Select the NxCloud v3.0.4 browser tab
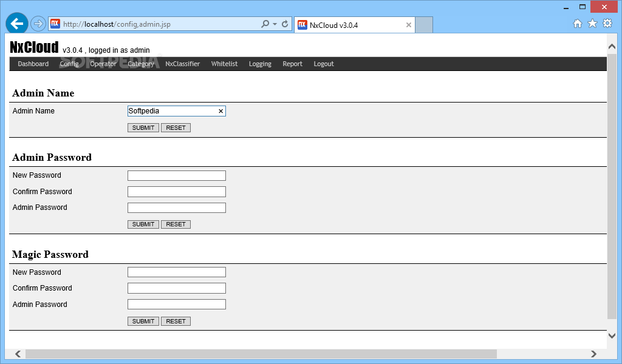 355,25
